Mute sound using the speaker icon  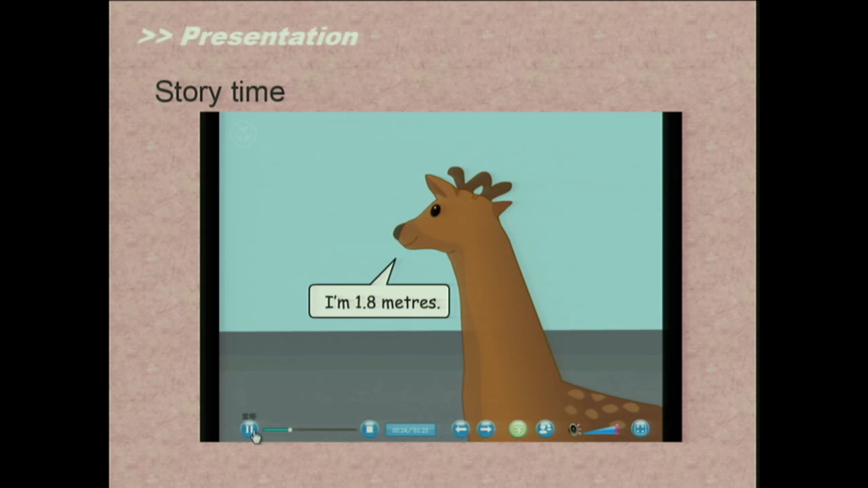(574, 429)
